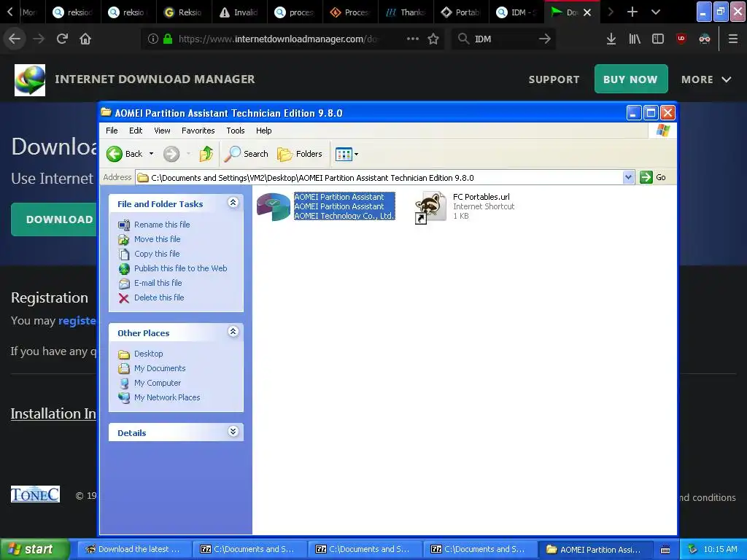Click the IDM logo icon
Screen dimensions: 747x560
coord(30,80)
